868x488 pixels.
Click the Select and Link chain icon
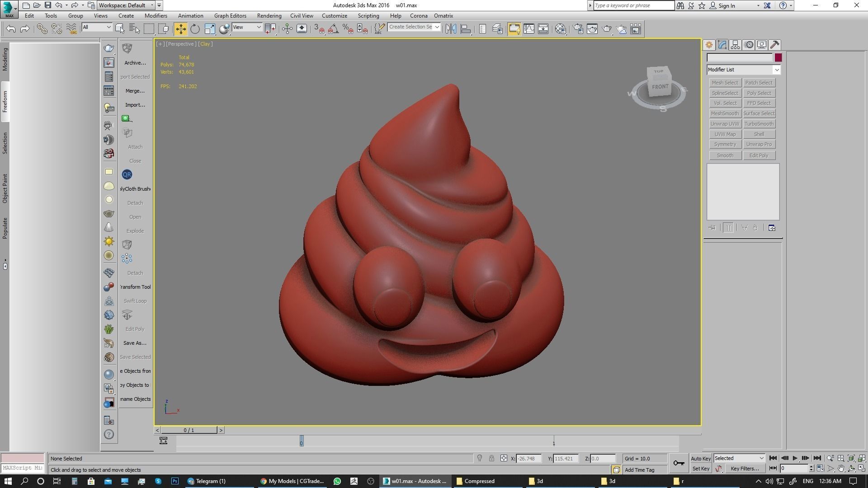pyautogui.click(x=42, y=29)
